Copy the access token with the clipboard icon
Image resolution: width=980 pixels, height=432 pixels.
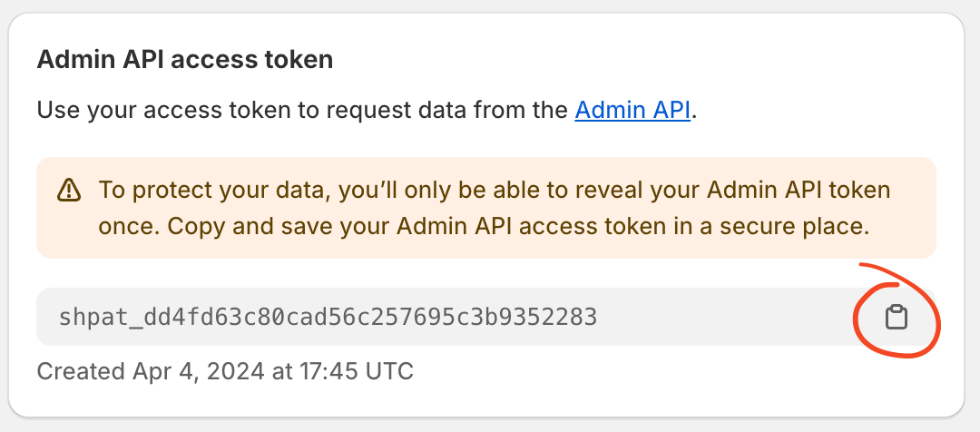coord(896,317)
